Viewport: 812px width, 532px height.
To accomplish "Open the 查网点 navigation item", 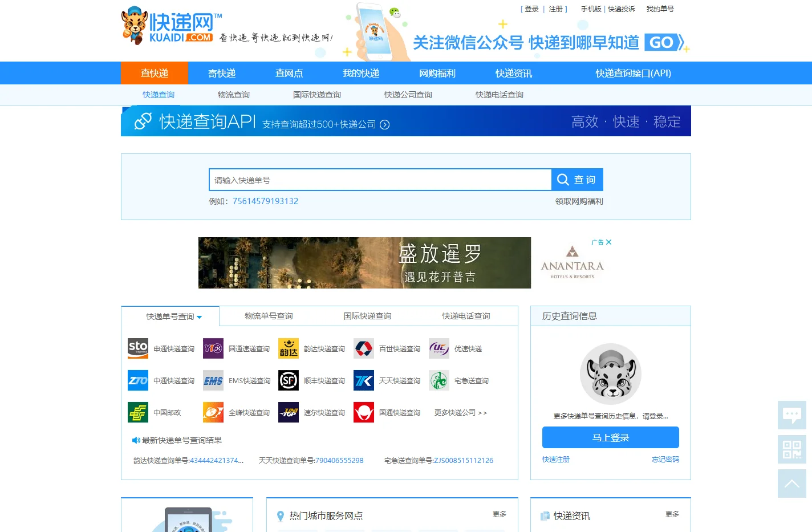I will pos(289,73).
